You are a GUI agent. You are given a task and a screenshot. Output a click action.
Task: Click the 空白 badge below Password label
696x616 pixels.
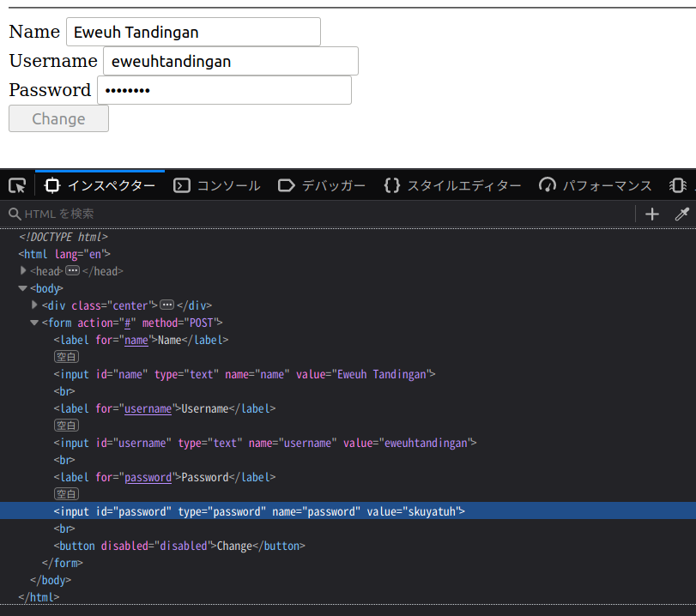coord(67,494)
